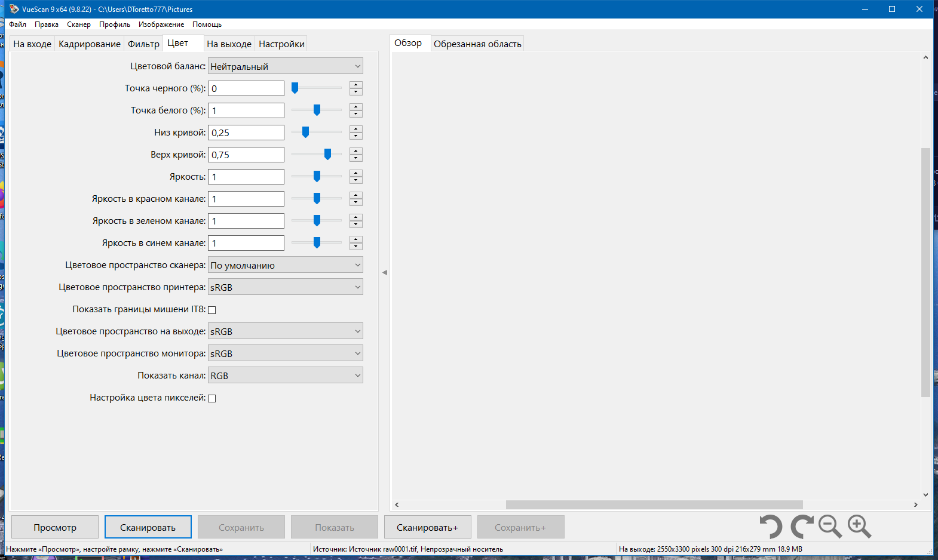Viewport: 938px width, 560px height.
Task: Open the Показать канал dropdown
Action: click(x=286, y=376)
